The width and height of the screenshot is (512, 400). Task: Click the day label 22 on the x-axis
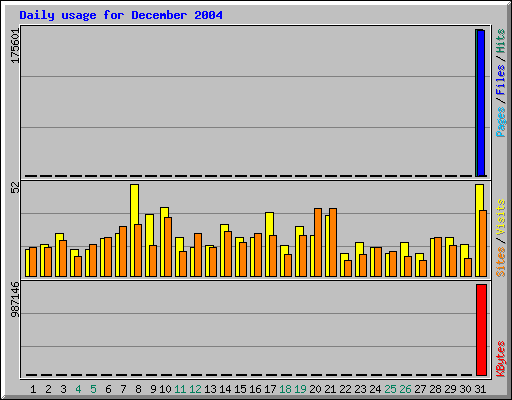[x=345, y=389]
